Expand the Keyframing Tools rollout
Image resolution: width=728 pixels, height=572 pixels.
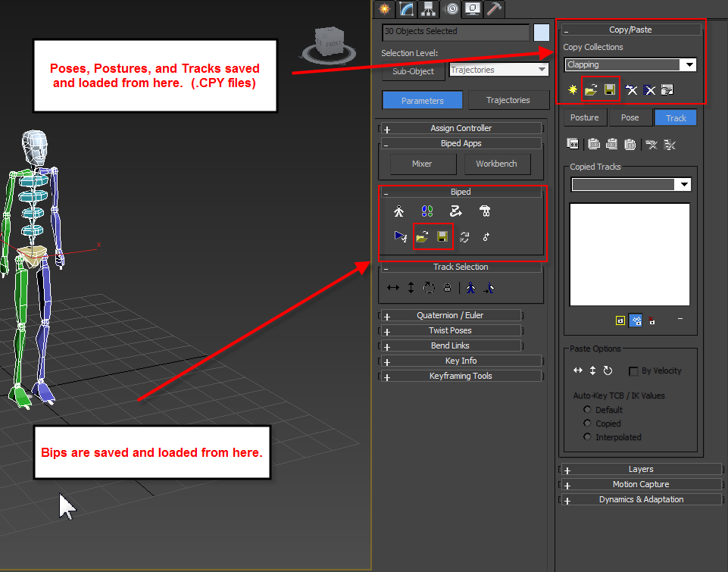[461, 376]
